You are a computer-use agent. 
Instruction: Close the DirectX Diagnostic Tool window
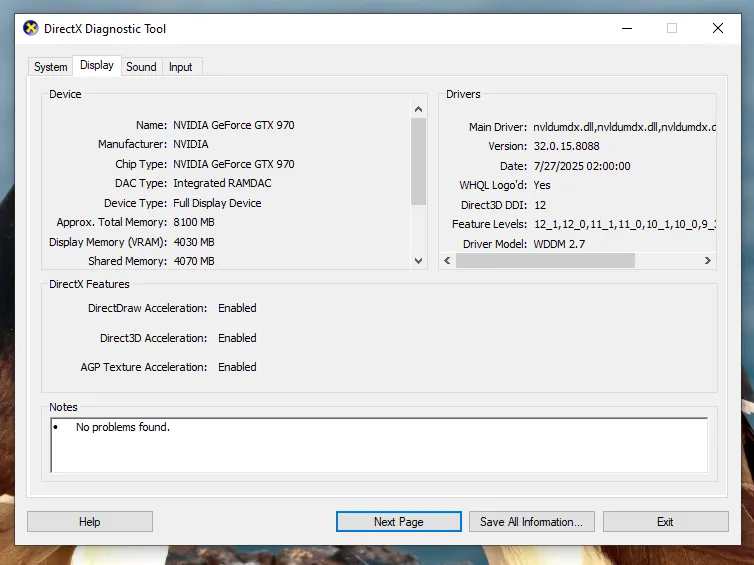[x=717, y=28]
